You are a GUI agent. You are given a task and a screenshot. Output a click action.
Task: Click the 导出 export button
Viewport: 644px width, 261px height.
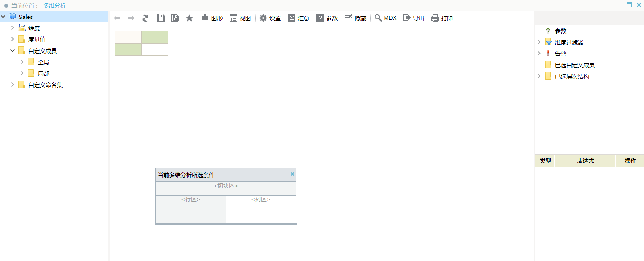(x=413, y=18)
